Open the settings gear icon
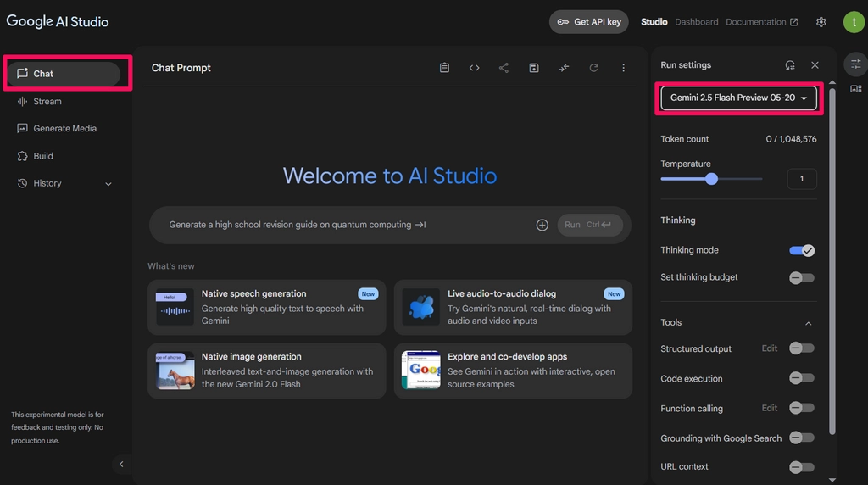Screen dimensions: 868x485 pyautogui.click(x=821, y=22)
